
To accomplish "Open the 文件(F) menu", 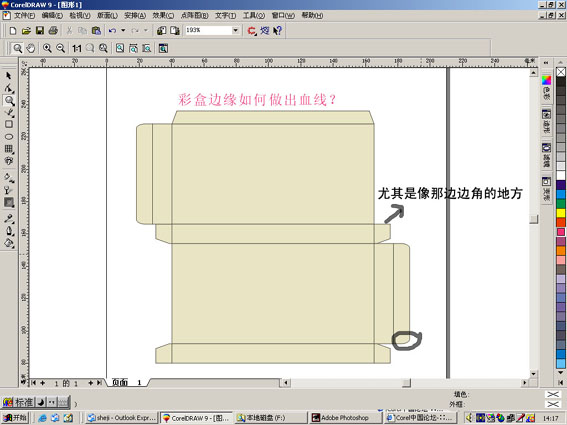I will (24, 16).
